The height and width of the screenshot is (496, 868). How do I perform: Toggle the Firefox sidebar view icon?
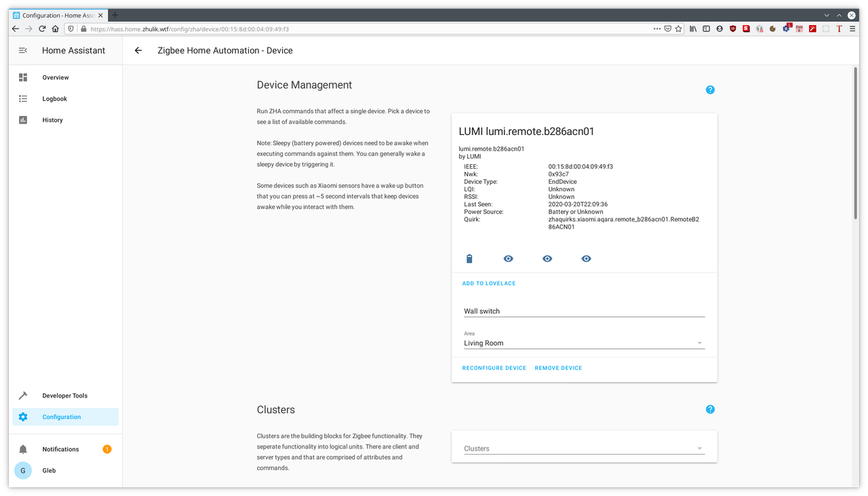pyautogui.click(x=706, y=29)
